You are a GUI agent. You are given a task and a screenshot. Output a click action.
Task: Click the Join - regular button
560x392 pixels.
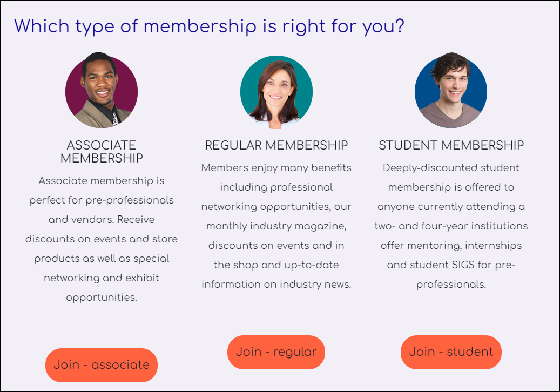[x=276, y=352]
